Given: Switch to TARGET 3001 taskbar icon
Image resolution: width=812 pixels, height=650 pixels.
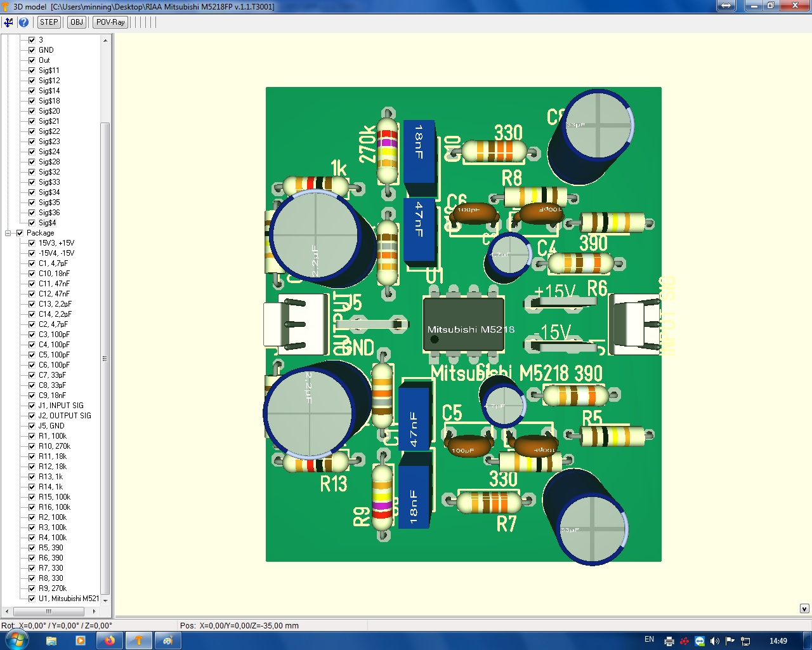Looking at the screenshot, I should coord(139,640).
